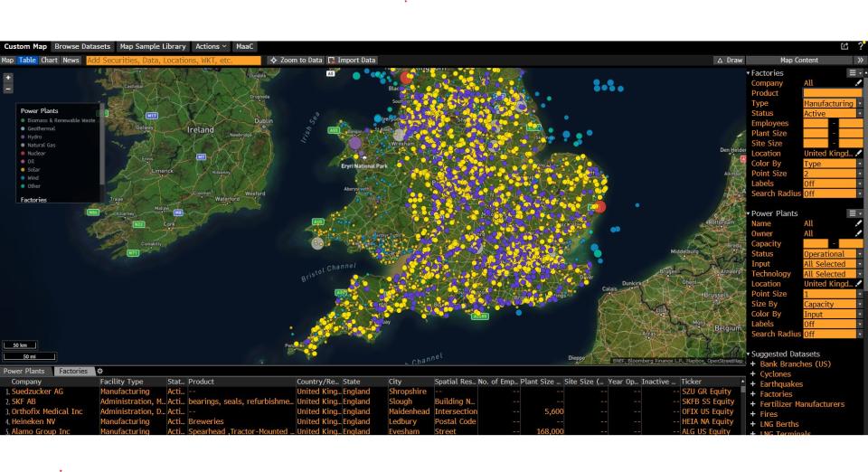
Task: Add the Fires dataset plus icon
Action: 753,414
